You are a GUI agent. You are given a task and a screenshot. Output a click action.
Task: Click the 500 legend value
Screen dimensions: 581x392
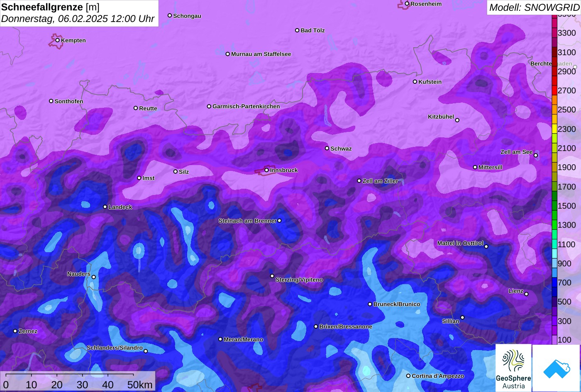pos(564,302)
